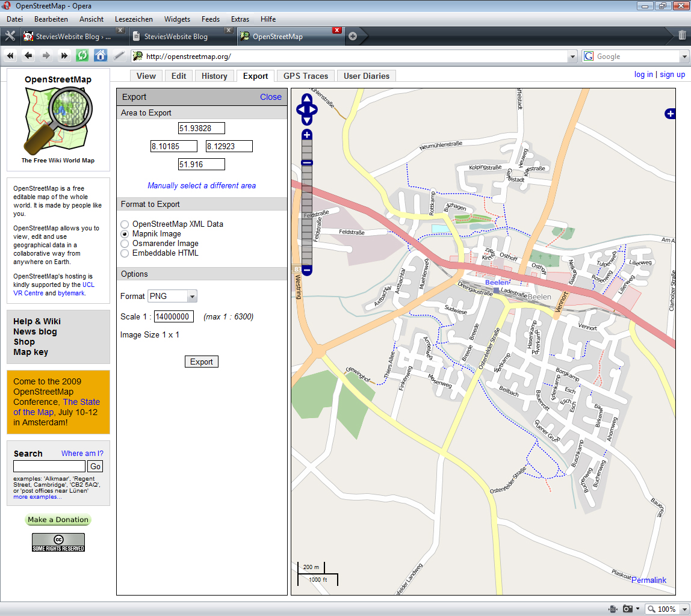The width and height of the screenshot is (691, 616).
Task: Choose Osmarender Image format
Action: tap(125, 244)
